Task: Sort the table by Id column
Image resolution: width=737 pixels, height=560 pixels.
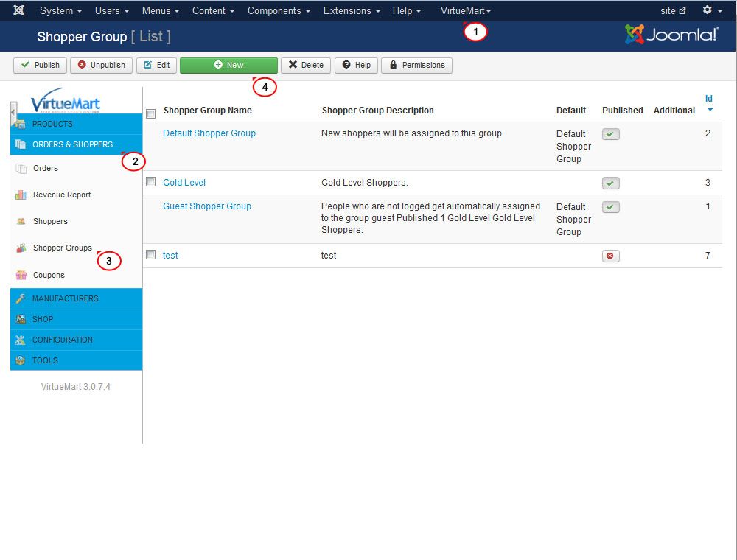Action: click(709, 99)
